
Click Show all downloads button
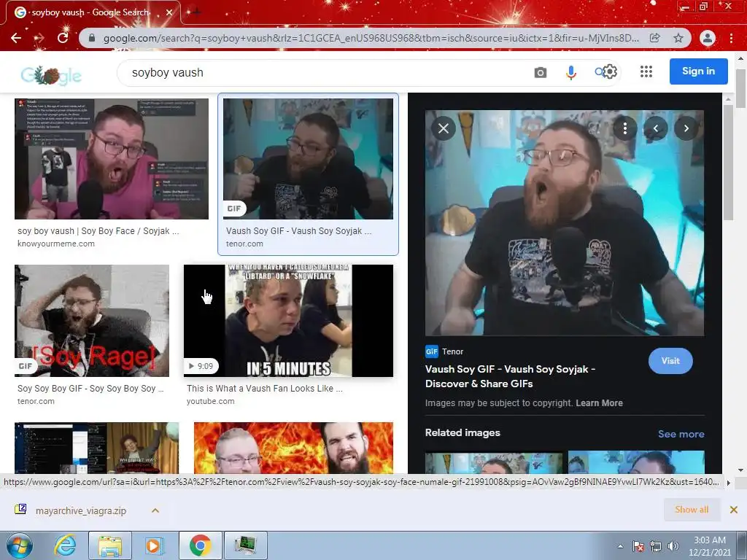692,510
